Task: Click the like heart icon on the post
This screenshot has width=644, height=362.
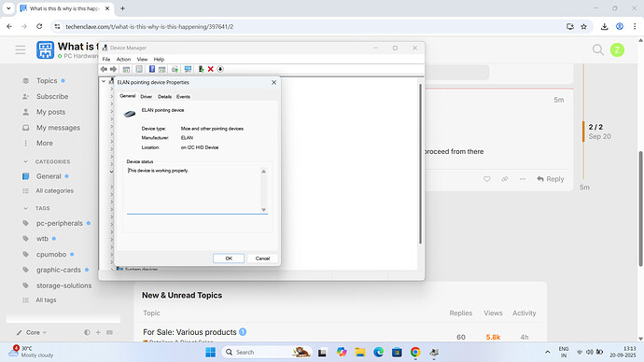Action: click(486, 179)
